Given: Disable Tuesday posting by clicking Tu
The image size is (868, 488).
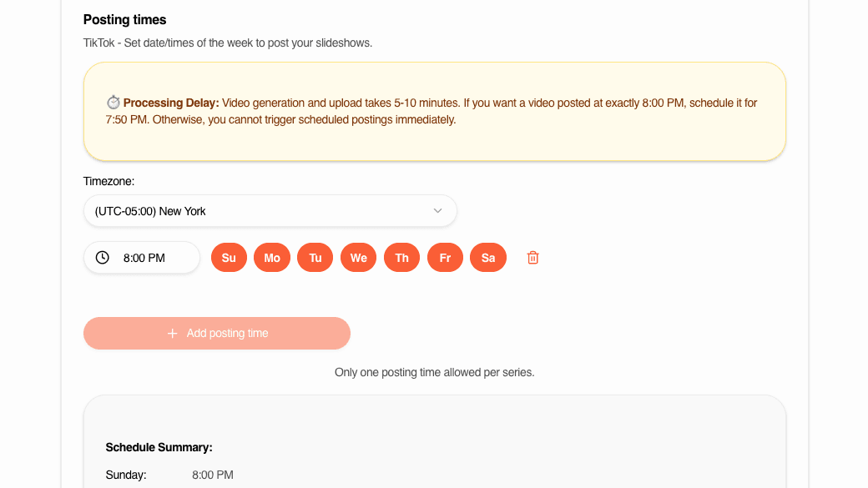Looking at the screenshot, I should 315,257.
